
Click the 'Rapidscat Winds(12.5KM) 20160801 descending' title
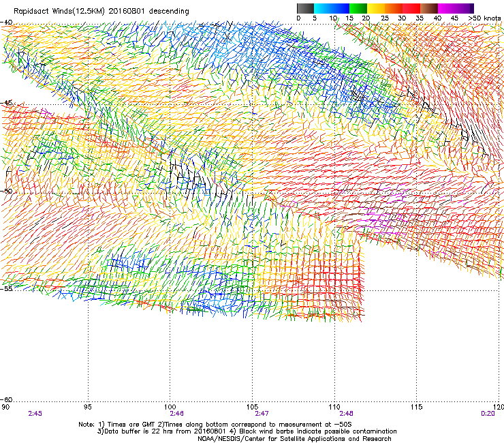(x=101, y=11)
